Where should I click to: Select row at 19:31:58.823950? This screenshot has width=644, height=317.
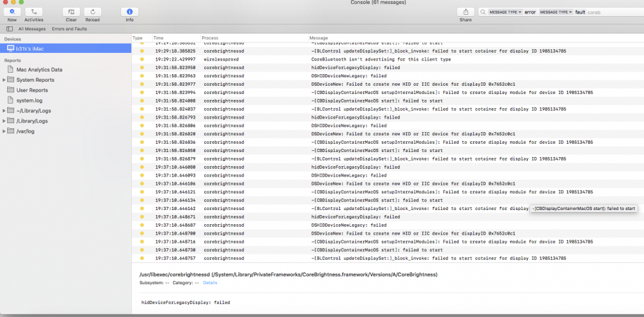point(388,68)
